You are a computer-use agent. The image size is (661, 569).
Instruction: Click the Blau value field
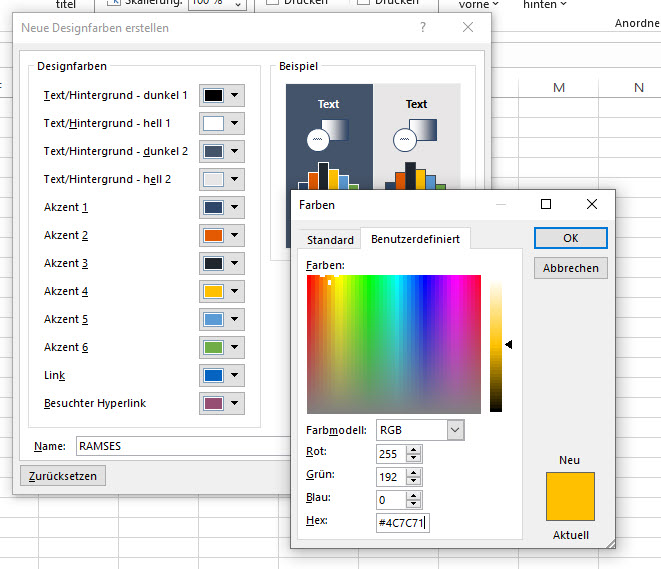(392, 500)
